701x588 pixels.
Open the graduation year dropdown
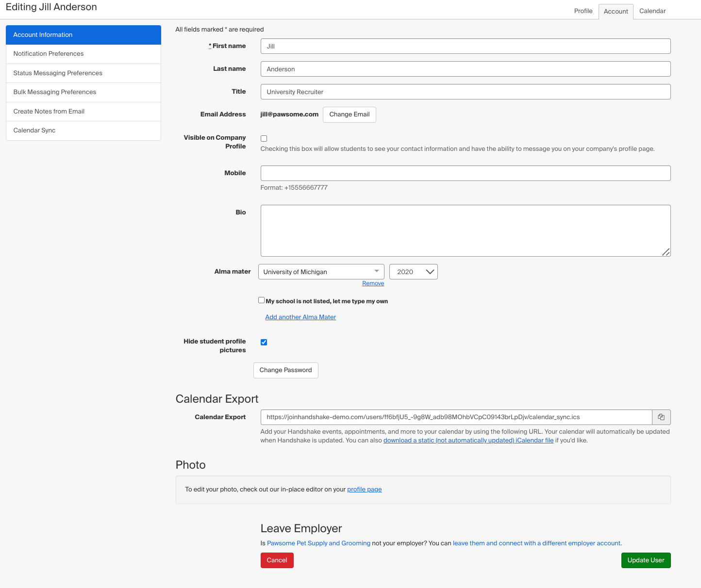click(x=413, y=272)
